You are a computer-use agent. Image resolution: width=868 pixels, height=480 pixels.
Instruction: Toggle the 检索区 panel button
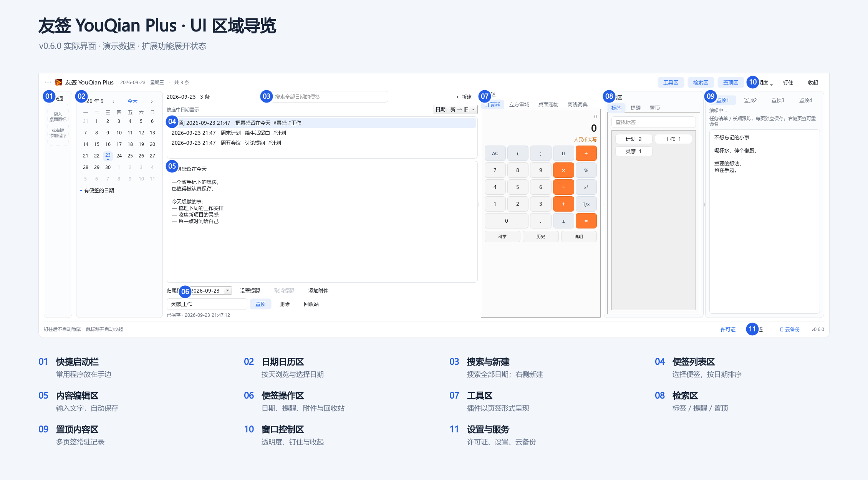[x=701, y=83]
